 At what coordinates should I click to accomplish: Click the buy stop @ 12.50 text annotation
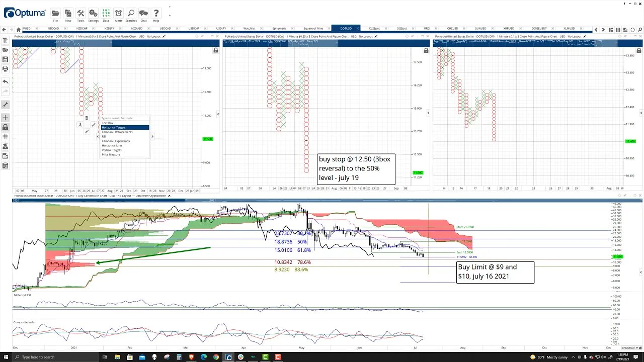pos(357,169)
